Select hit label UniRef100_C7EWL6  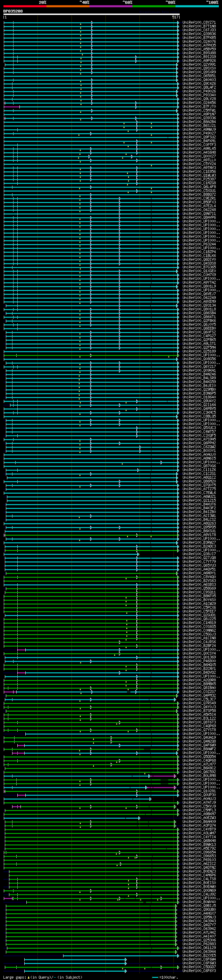pyautogui.click(x=199, y=493)
